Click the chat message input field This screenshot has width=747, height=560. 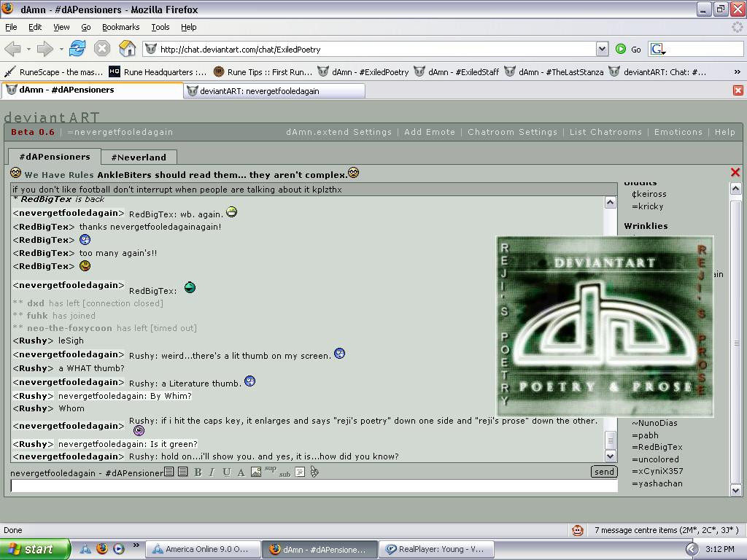pyautogui.click(x=314, y=486)
